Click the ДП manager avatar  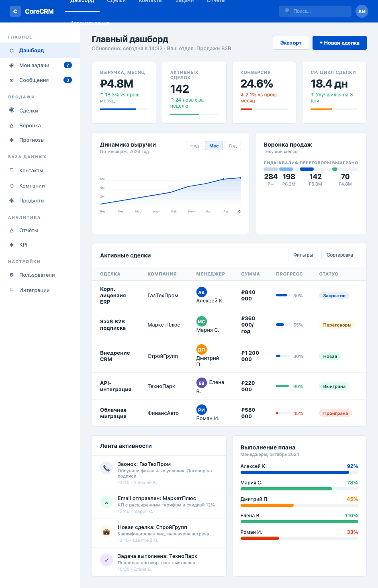(x=202, y=350)
